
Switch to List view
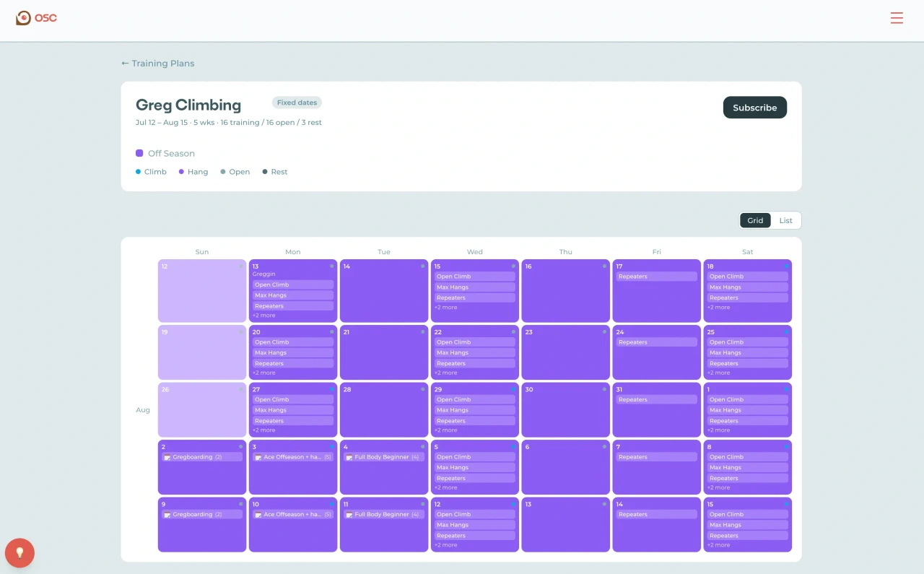785,220
